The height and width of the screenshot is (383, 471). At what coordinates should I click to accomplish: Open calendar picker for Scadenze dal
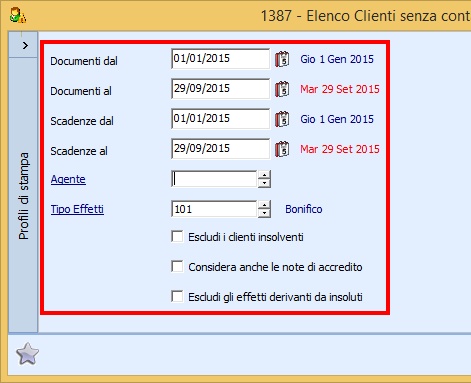tap(282, 119)
